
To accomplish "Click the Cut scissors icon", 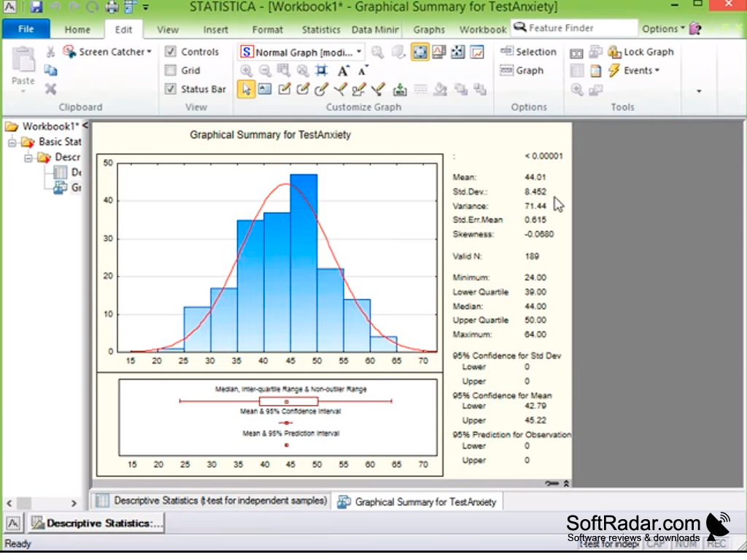I will (50, 52).
